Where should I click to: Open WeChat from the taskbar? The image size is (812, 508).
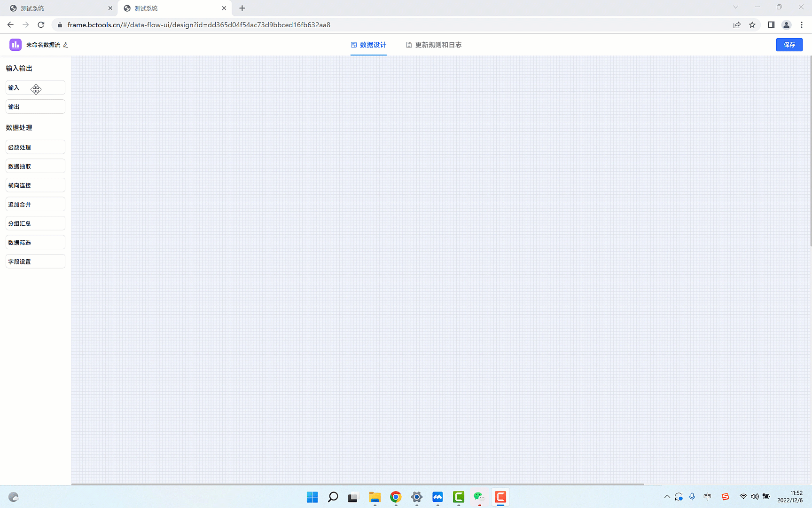pos(479,497)
